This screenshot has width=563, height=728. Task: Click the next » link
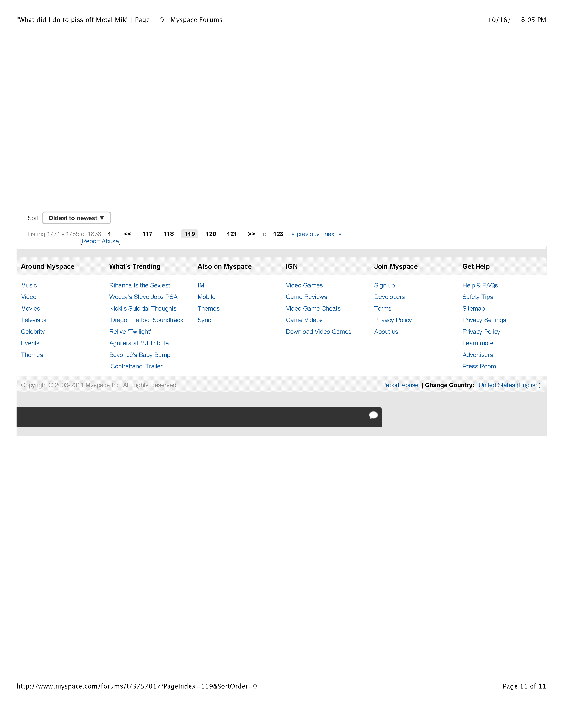pyautogui.click(x=333, y=234)
